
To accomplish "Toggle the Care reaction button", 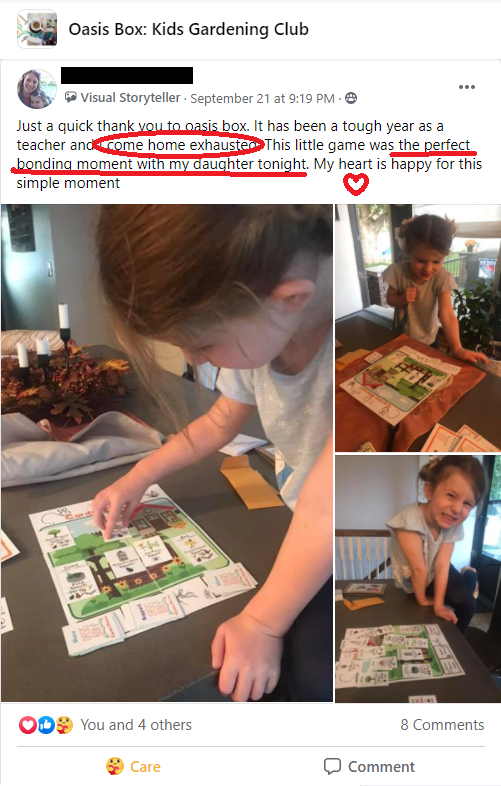I will (133, 766).
